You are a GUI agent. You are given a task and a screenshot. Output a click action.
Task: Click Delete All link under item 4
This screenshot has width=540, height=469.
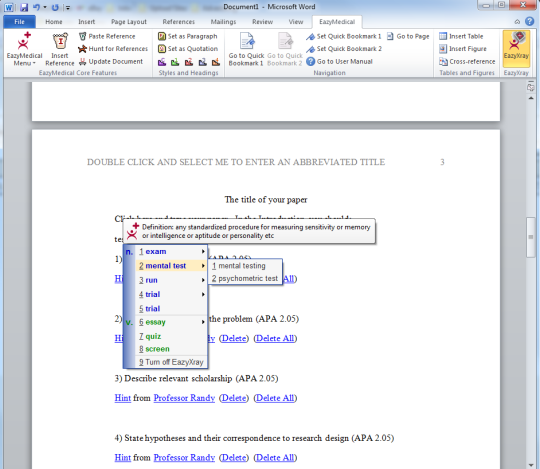(x=275, y=458)
